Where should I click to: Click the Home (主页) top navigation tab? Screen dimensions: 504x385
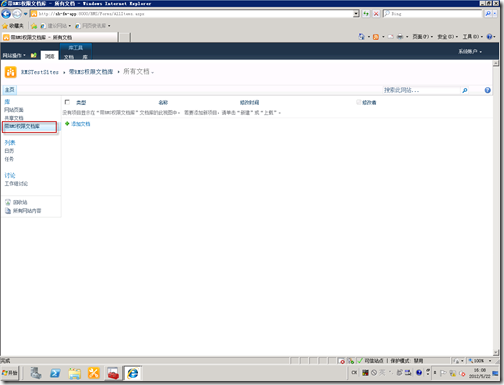(x=9, y=90)
